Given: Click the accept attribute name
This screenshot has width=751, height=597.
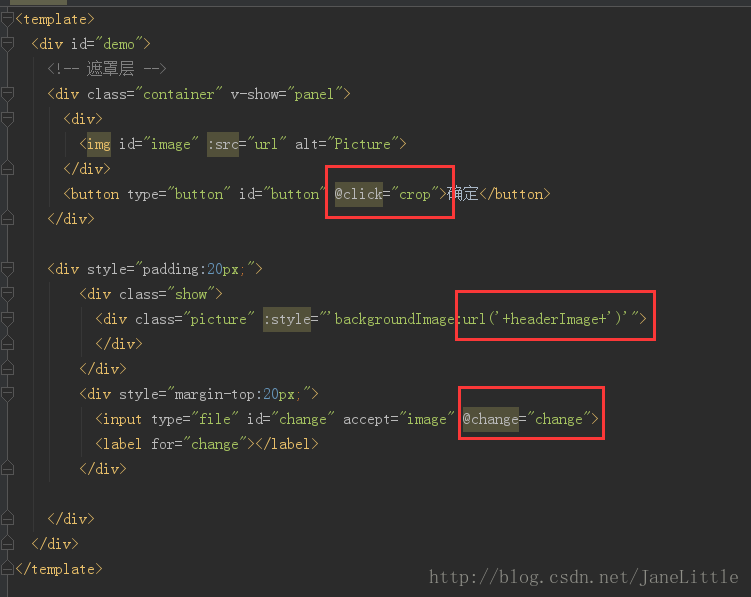Looking at the screenshot, I should point(367,419).
